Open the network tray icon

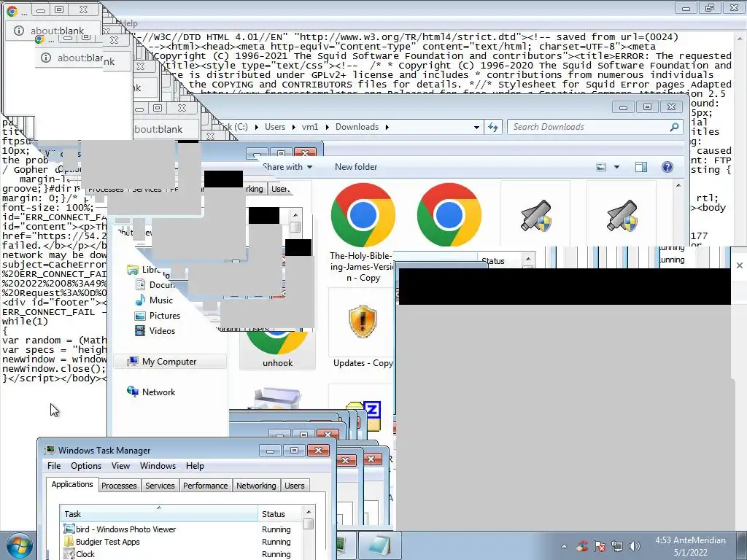(617, 546)
